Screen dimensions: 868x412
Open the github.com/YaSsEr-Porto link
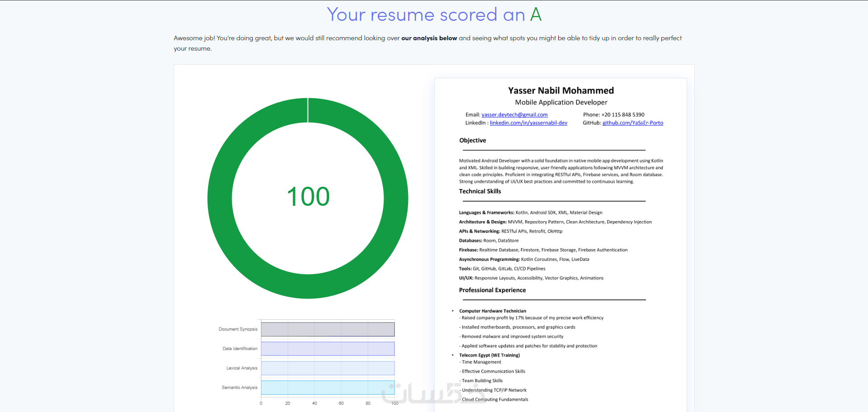point(633,123)
